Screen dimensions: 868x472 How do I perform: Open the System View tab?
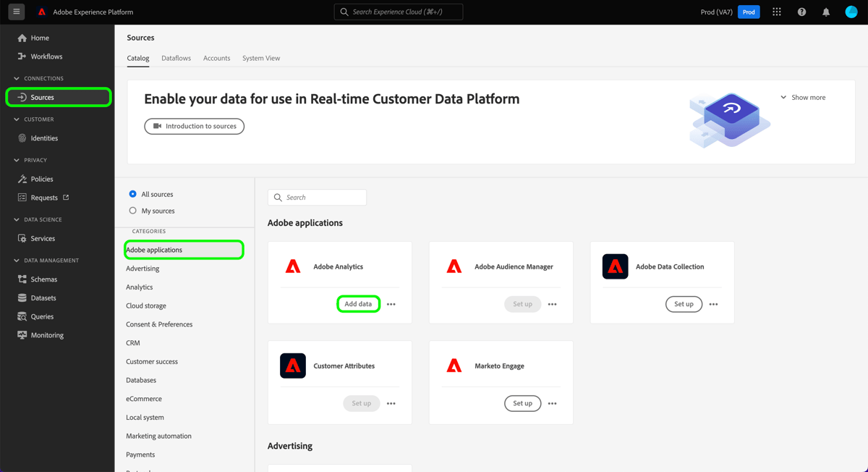pos(260,58)
